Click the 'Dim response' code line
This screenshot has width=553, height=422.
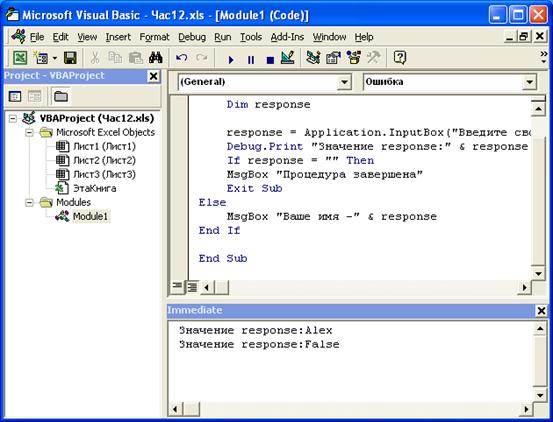point(268,104)
